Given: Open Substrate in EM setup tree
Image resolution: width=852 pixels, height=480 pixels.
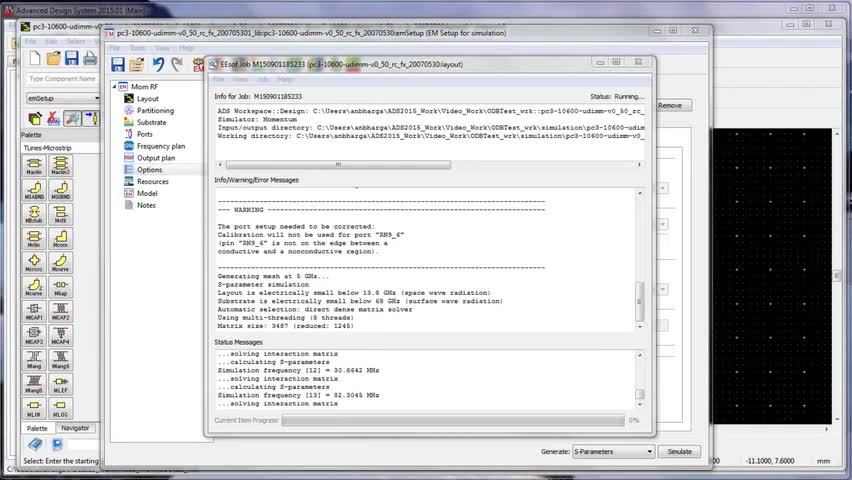Looking at the screenshot, I should pyautogui.click(x=151, y=122).
